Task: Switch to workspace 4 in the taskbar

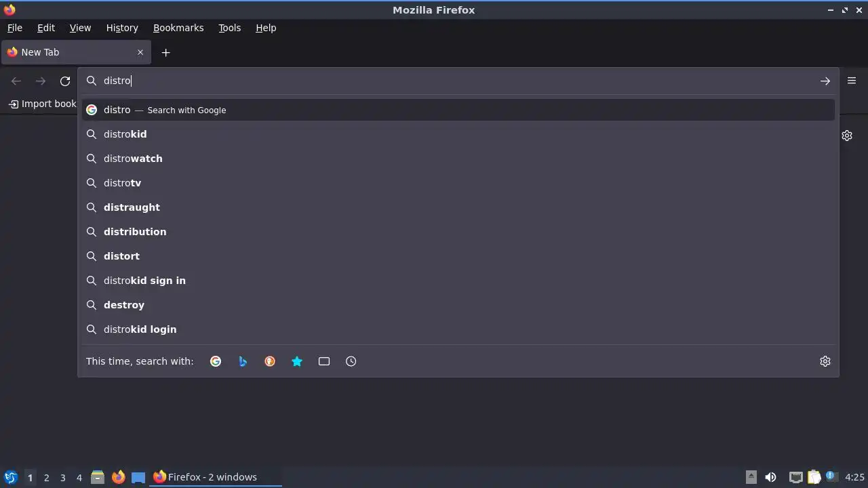Action: (79, 477)
